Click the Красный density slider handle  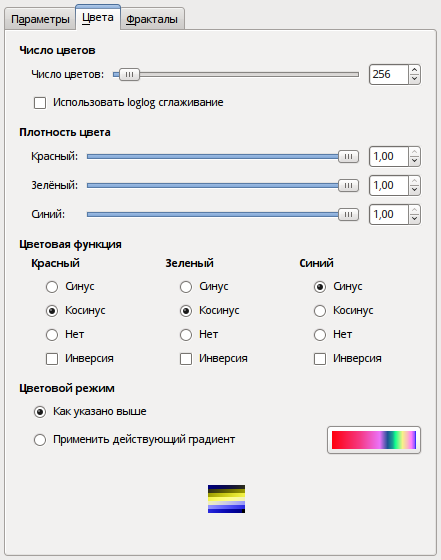click(348, 156)
